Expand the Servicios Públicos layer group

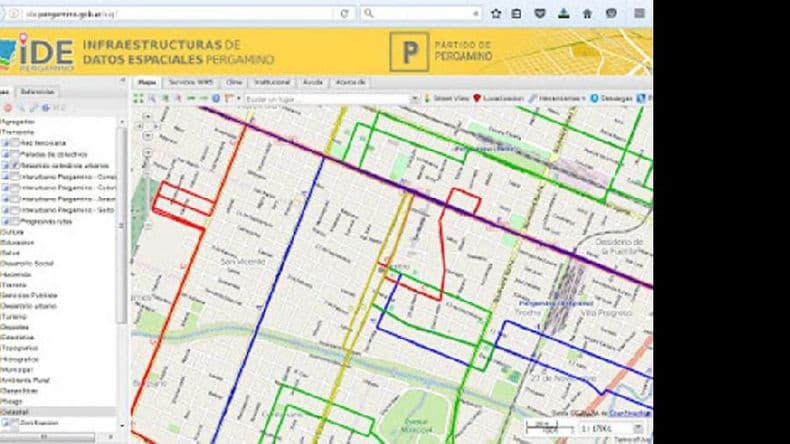pyautogui.click(x=29, y=295)
